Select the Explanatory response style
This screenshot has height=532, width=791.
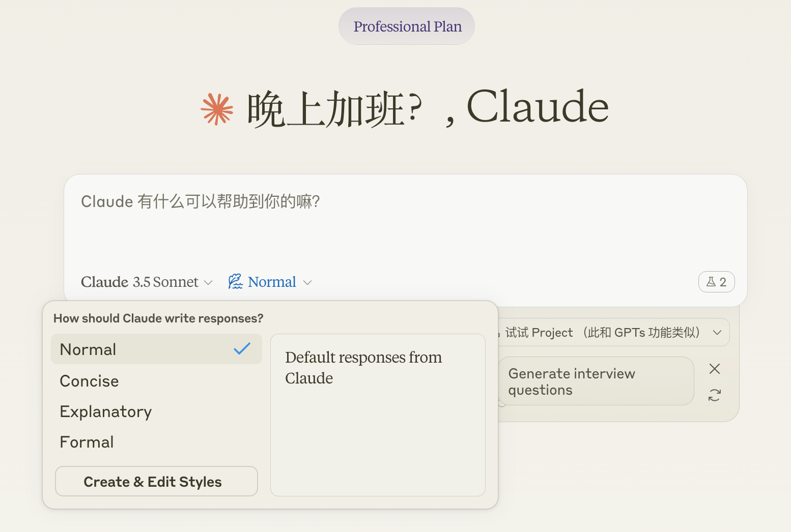(106, 411)
